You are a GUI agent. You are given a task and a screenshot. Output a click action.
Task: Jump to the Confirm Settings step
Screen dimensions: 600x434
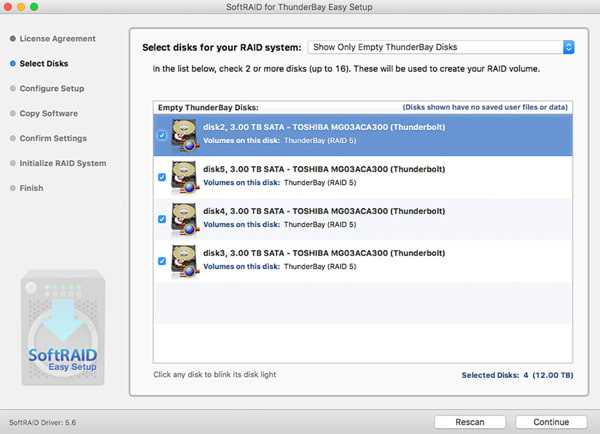(55, 138)
